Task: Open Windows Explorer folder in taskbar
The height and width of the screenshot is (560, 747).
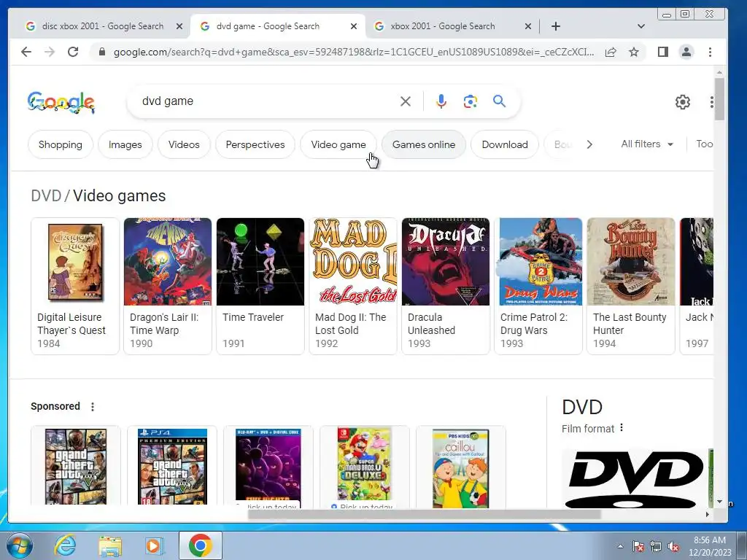Action: 110,546
